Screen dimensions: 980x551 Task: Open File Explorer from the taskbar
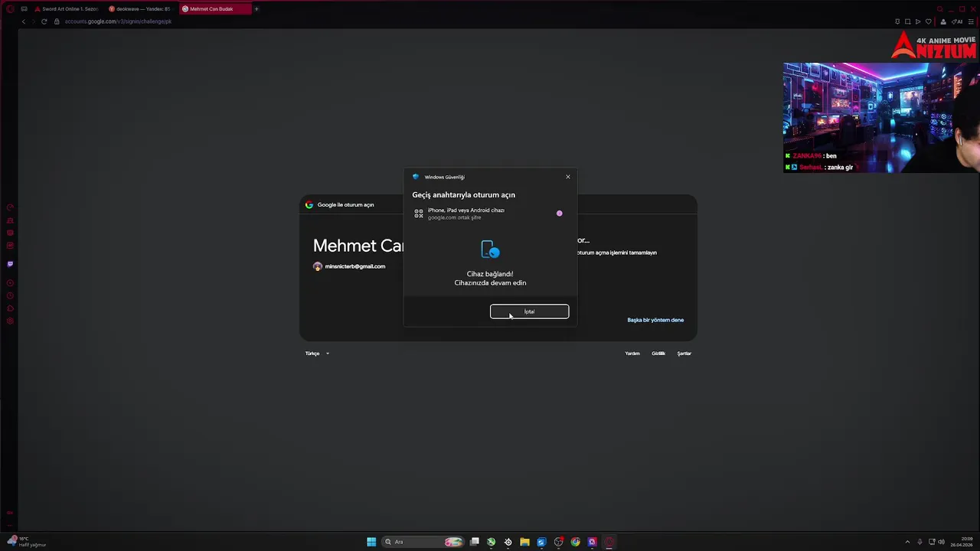point(524,542)
